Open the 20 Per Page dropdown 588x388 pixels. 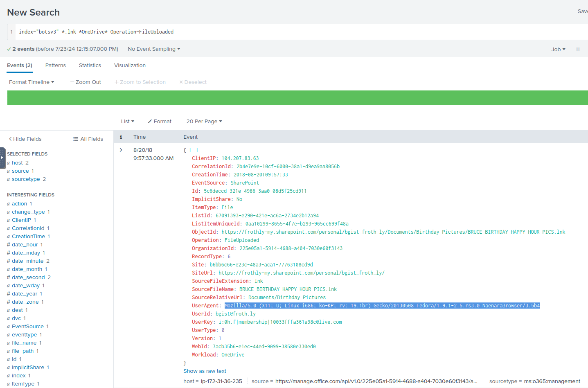pos(204,122)
